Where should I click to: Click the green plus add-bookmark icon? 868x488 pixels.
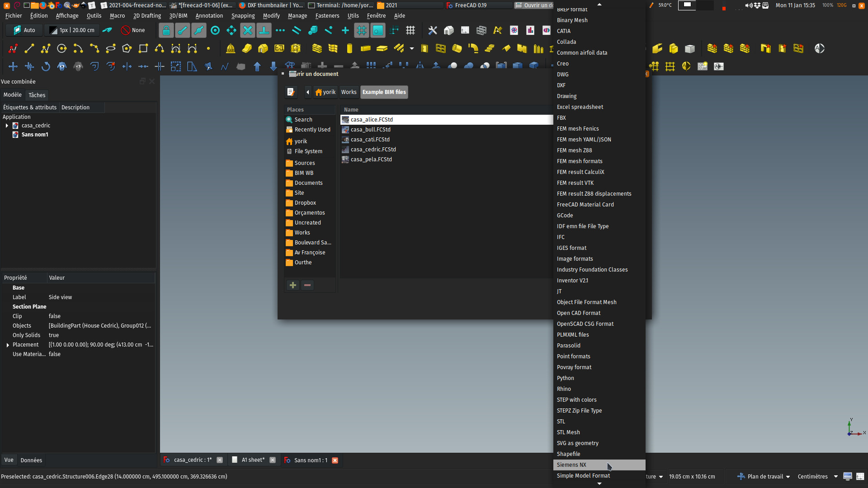293,285
